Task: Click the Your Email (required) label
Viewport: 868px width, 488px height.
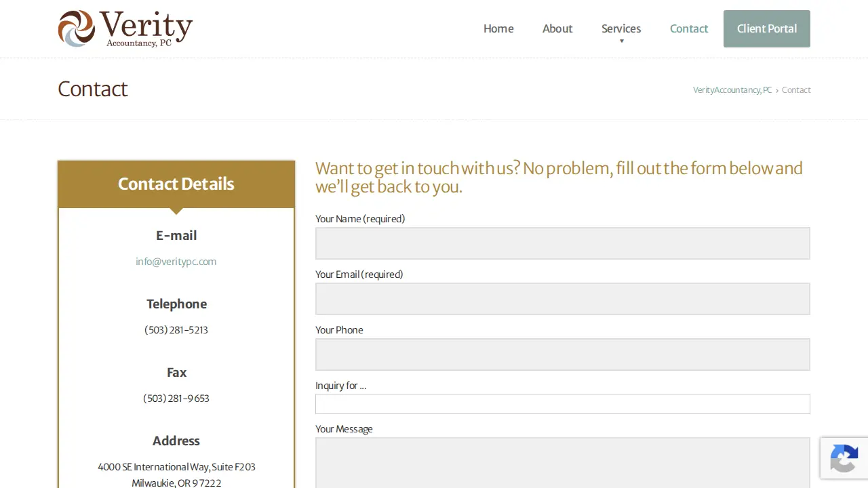Action: 359,274
